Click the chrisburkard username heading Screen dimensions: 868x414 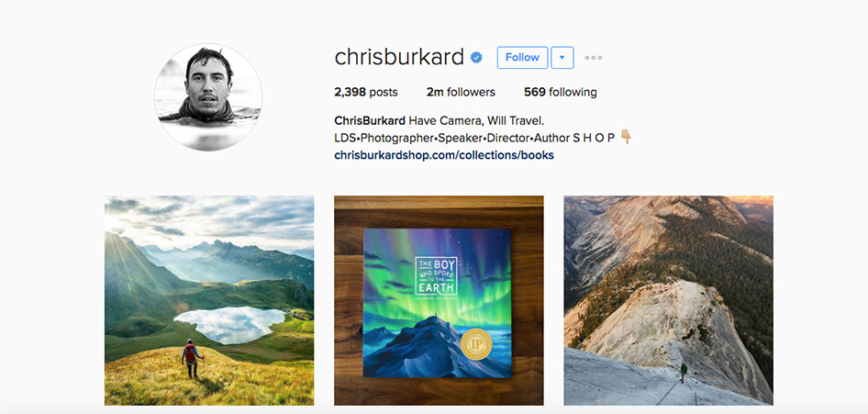coord(399,57)
